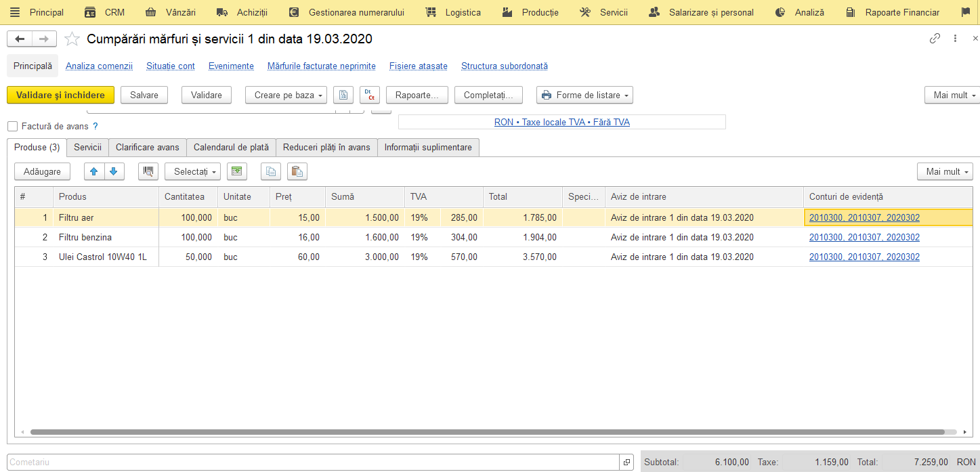Move row down with blue down arrow
980x472 pixels.
click(114, 171)
